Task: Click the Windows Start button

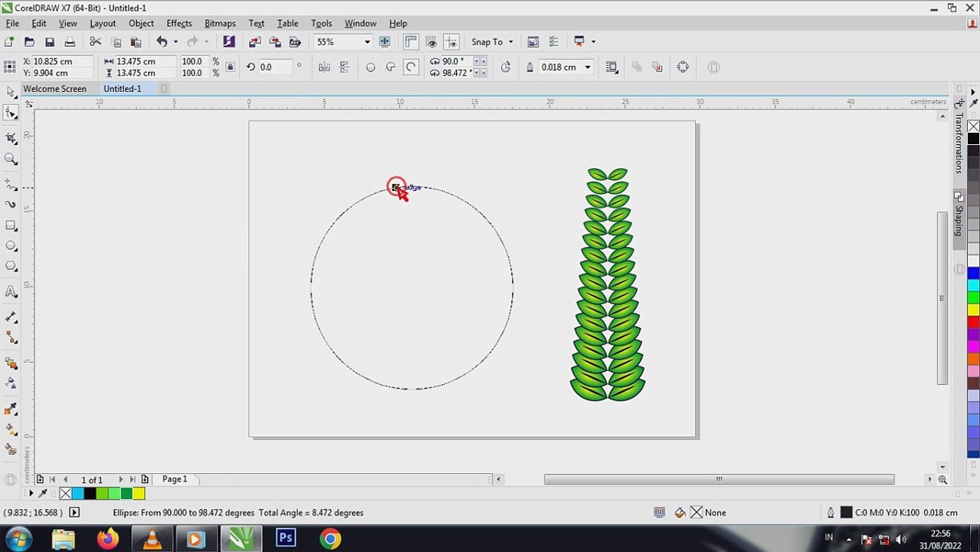Action: 18,539
